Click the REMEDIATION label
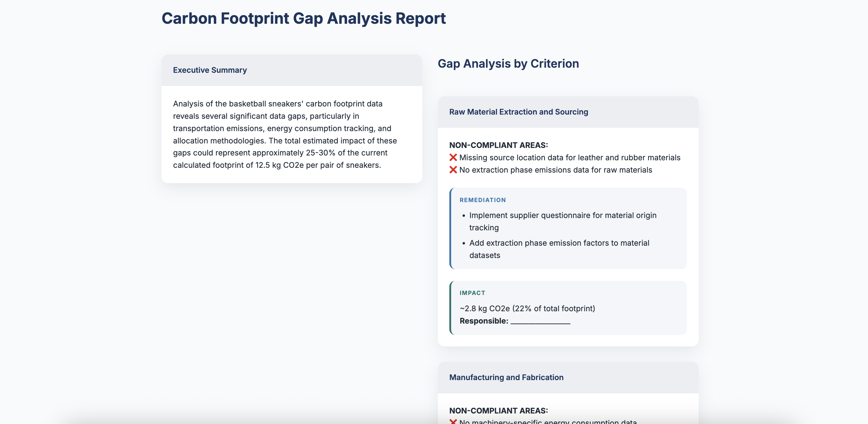 [x=482, y=200]
